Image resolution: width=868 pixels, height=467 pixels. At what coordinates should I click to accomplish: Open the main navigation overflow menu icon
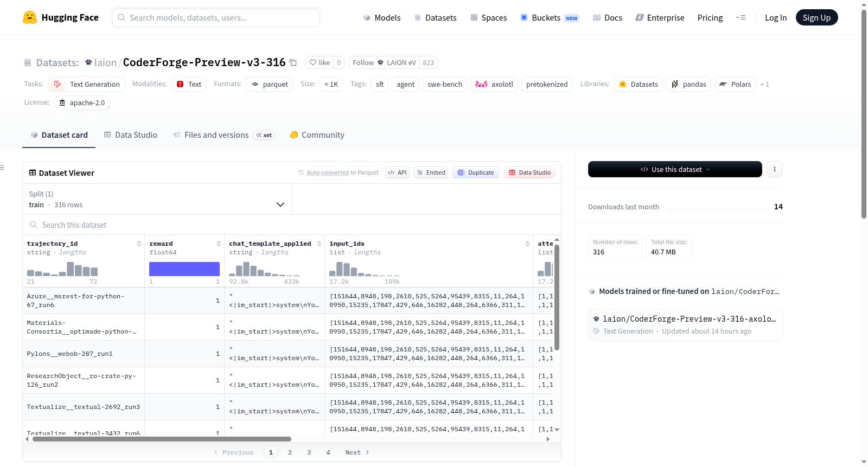click(x=741, y=17)
